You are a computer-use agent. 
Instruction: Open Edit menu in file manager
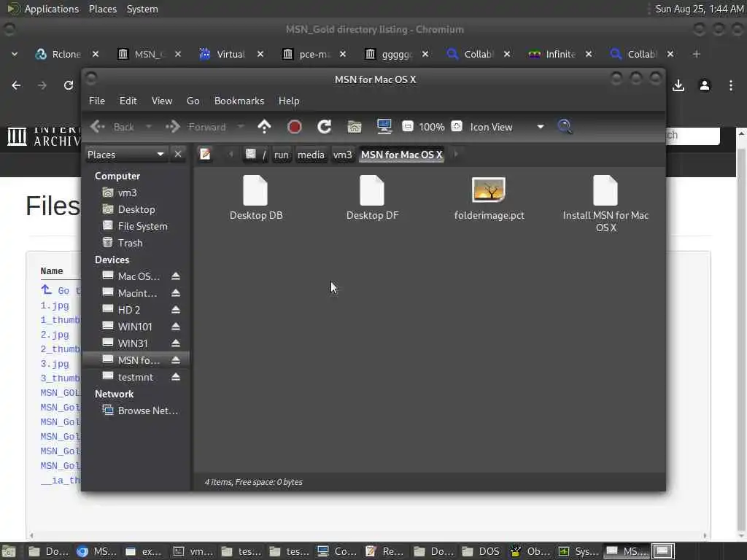pos(128,101)
